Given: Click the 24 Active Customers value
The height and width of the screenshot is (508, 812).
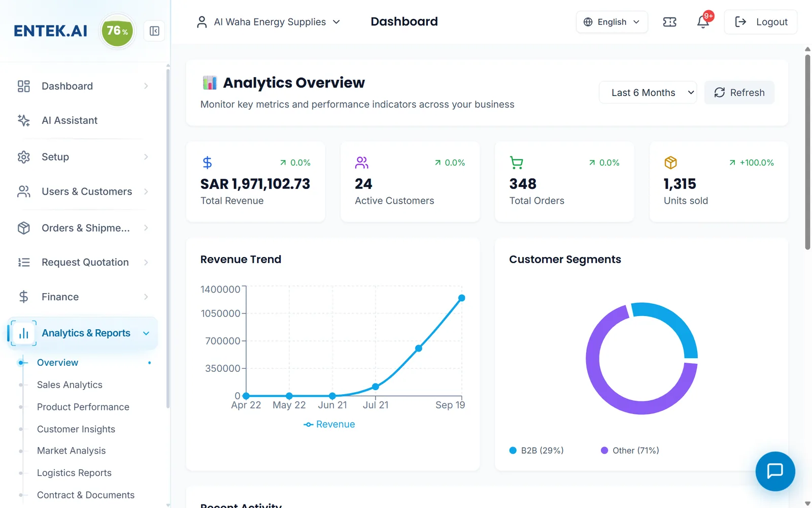Looking at the screenshot, I should pyautogui.click(x=363, y=184).
